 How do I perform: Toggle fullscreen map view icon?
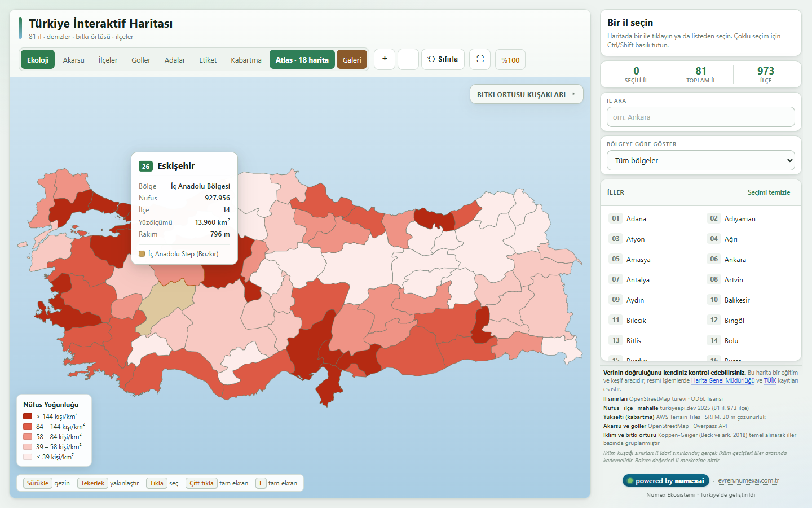point(480,59)
